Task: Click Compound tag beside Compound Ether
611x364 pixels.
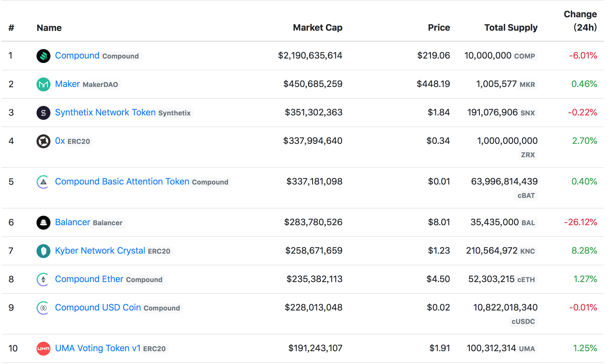Action: 144,280
